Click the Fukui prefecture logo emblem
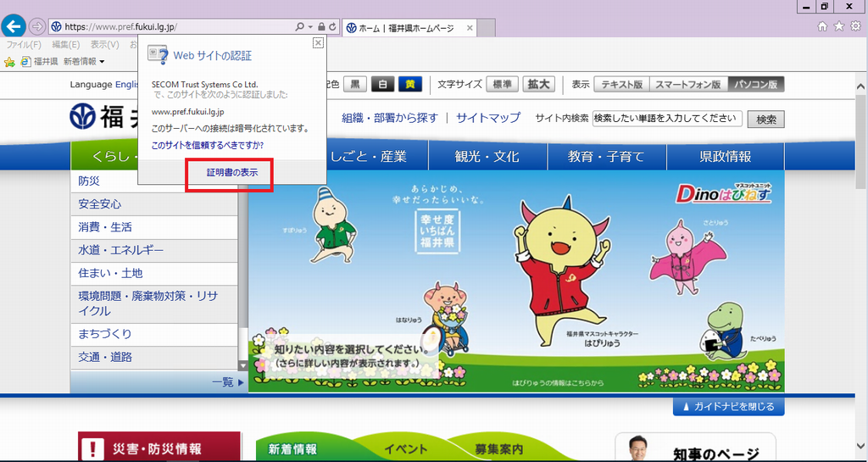 coord(83,117)
